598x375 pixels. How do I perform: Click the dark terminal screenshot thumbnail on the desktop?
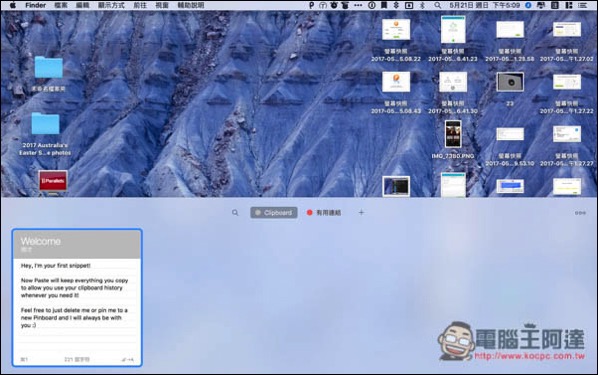click(x=396, y=186)
